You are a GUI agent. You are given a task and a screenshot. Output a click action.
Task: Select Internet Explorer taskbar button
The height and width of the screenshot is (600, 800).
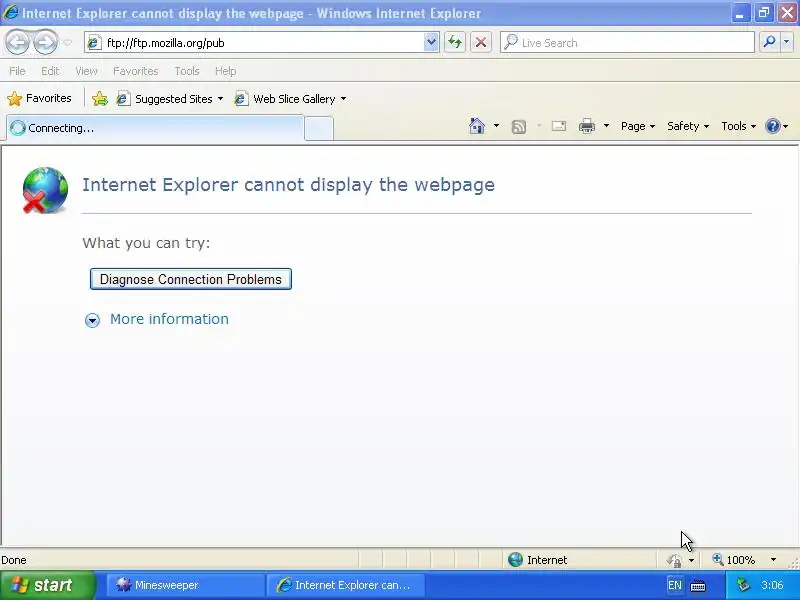(345, 585)
